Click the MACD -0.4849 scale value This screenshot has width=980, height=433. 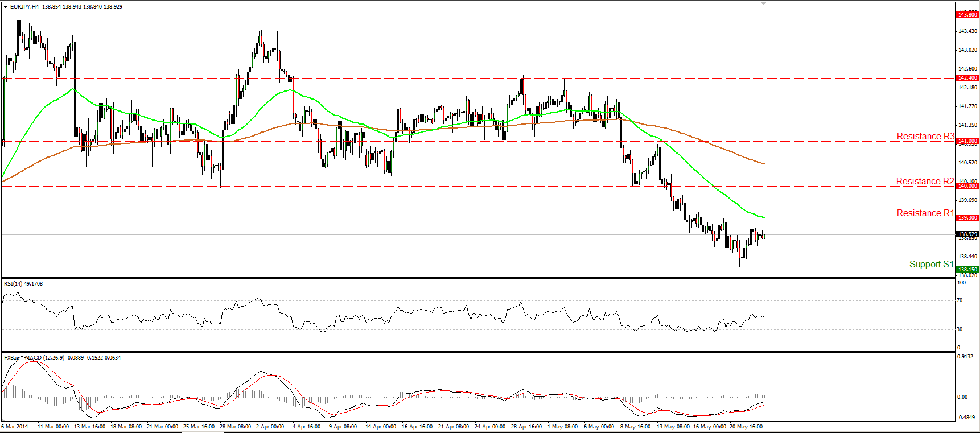965,417
